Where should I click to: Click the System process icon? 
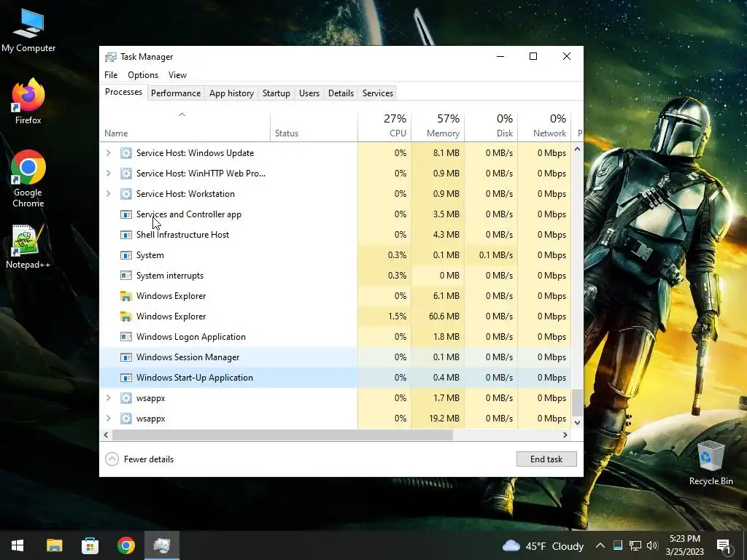coord(125,255)
